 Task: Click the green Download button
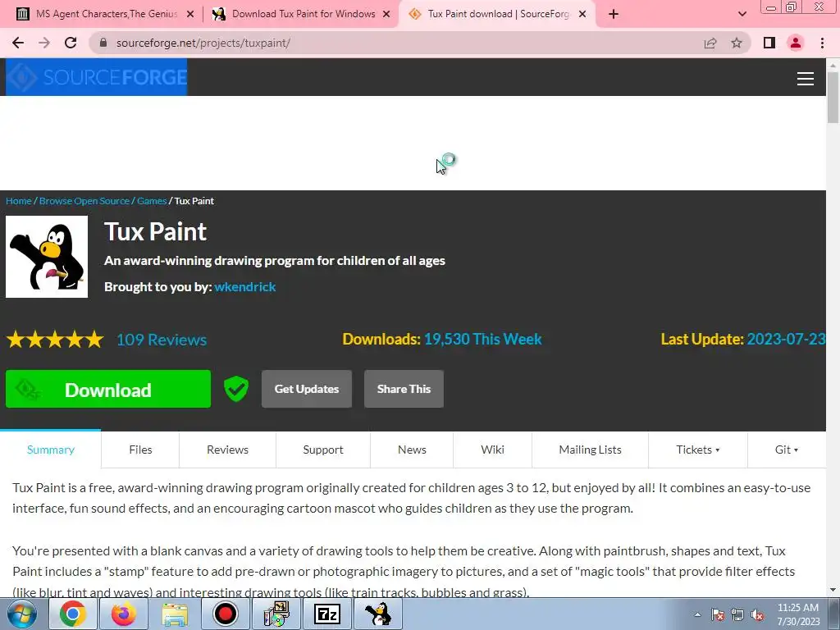click(x=108, y=389)
